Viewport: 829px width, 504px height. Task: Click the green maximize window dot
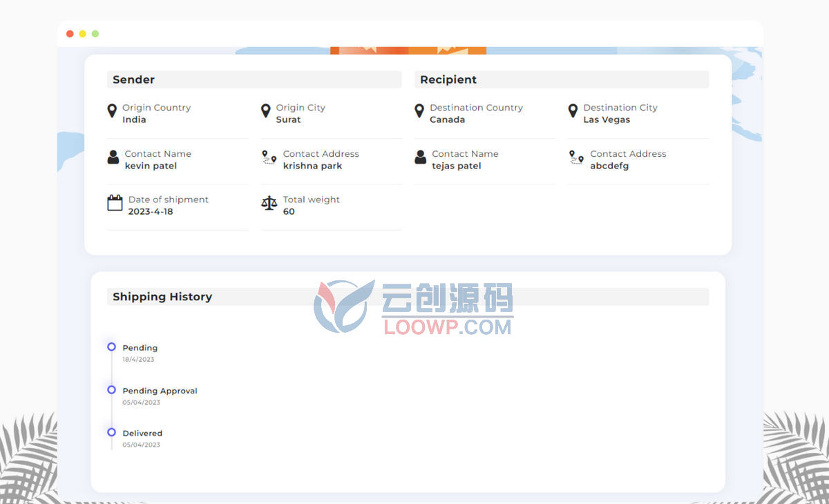coord(95,34)
